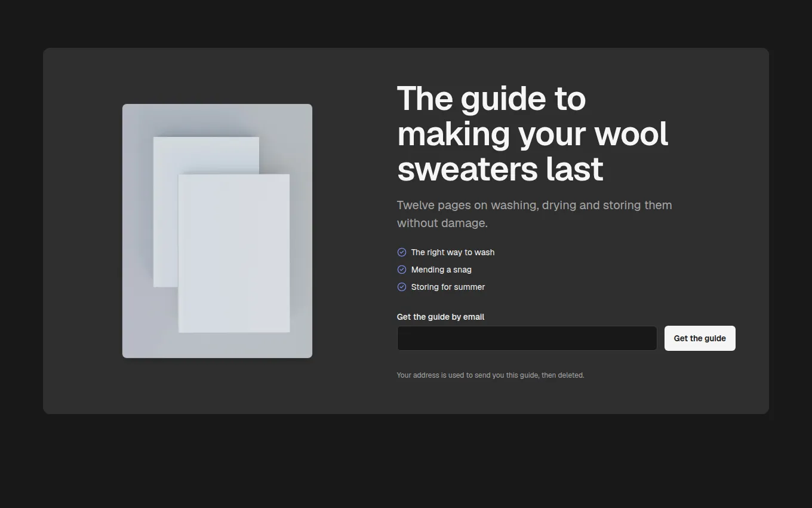Click the 'Get the guide by email' label

point(441,317)
